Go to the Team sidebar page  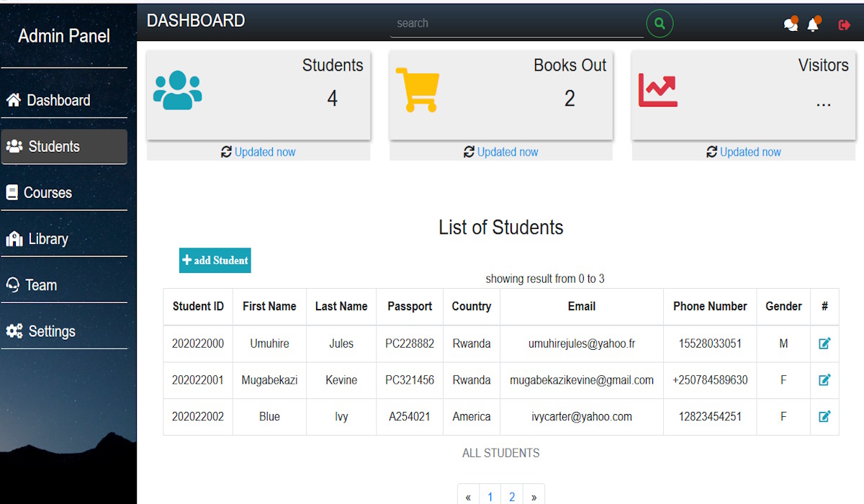pyautogui.click(x=41, y=285)
